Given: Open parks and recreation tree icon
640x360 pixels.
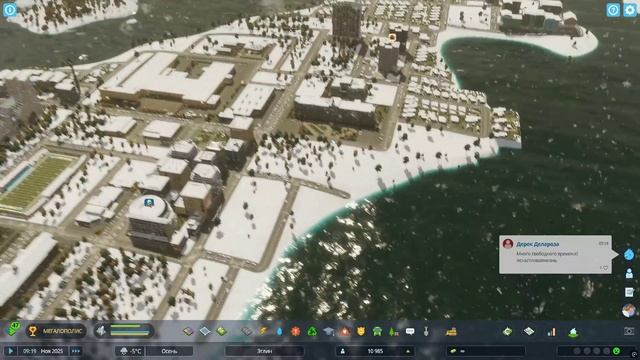Looking at the screenshot, I should click(x=393, y=331).
